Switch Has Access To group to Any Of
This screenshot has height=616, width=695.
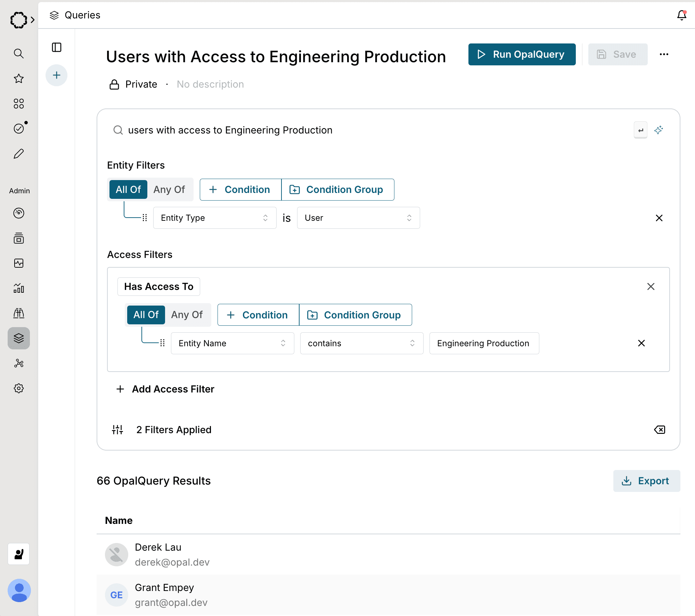(x=187, y=315)
